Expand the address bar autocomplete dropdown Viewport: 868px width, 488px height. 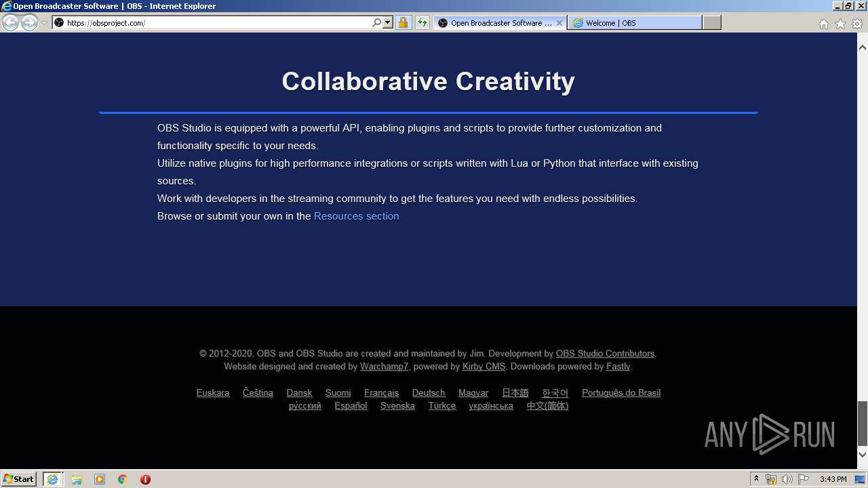tap(388, 22)
